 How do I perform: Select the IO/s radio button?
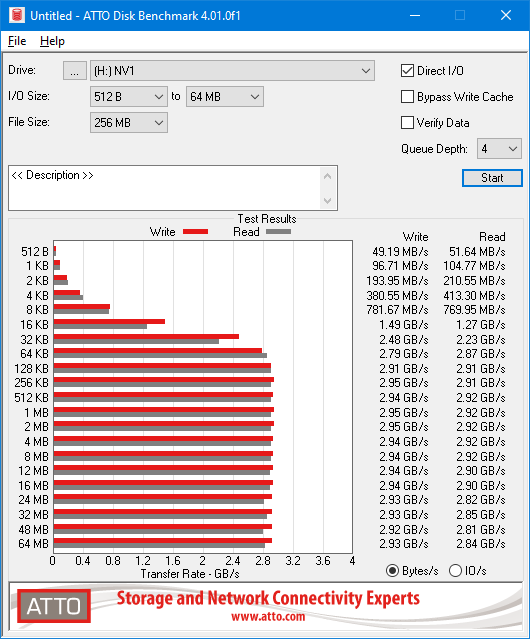455,571
